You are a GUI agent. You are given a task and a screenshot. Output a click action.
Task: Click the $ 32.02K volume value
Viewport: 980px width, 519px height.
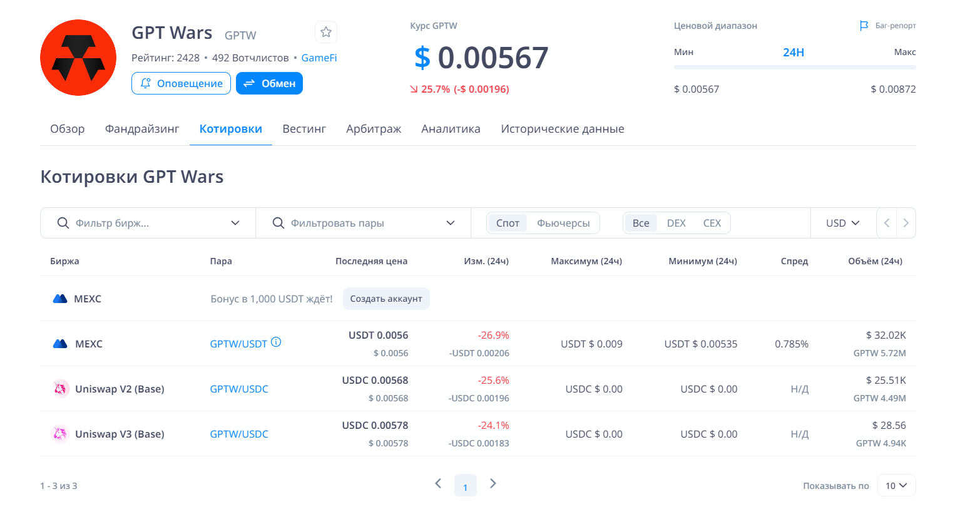(886, 335)
